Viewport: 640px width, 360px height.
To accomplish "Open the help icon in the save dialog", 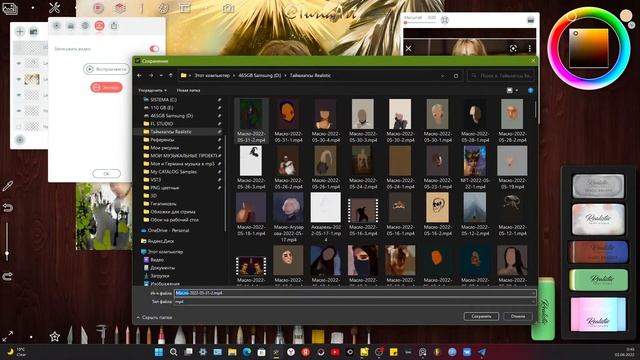I will pyautogui.click(x=530, y=90).
